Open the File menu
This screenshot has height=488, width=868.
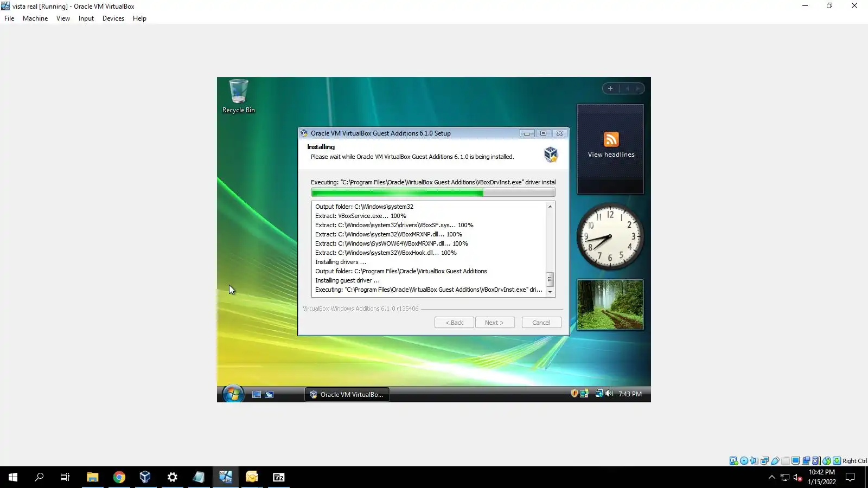[9, 18]
